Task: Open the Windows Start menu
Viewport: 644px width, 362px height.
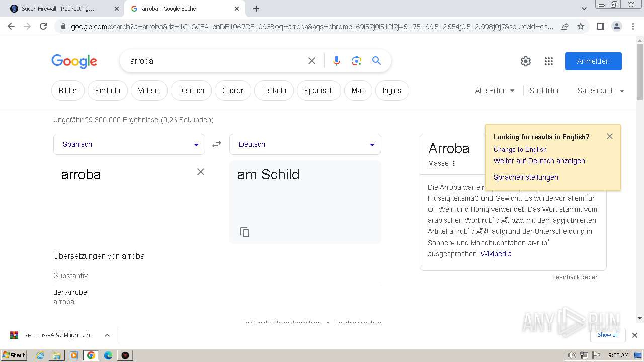Action: (14, 355)
